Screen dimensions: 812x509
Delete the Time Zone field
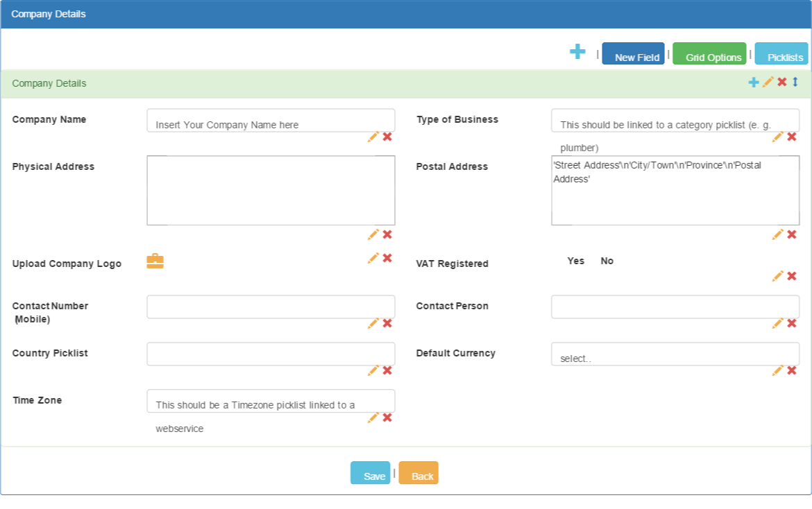coord(387,417)
